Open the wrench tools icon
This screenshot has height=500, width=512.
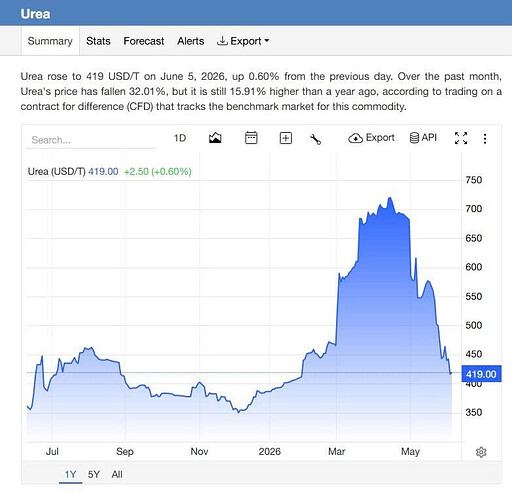click(x=315, y=139)
